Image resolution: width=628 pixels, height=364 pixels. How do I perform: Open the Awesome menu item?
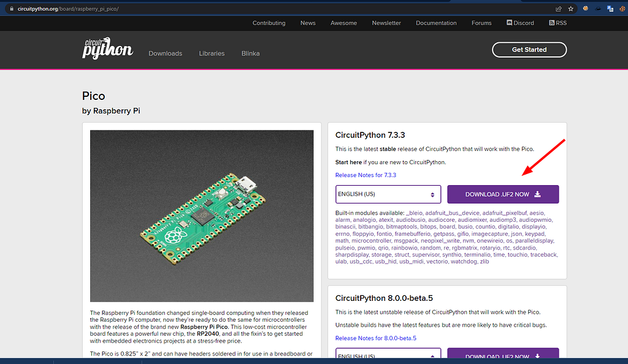[343, 23]
